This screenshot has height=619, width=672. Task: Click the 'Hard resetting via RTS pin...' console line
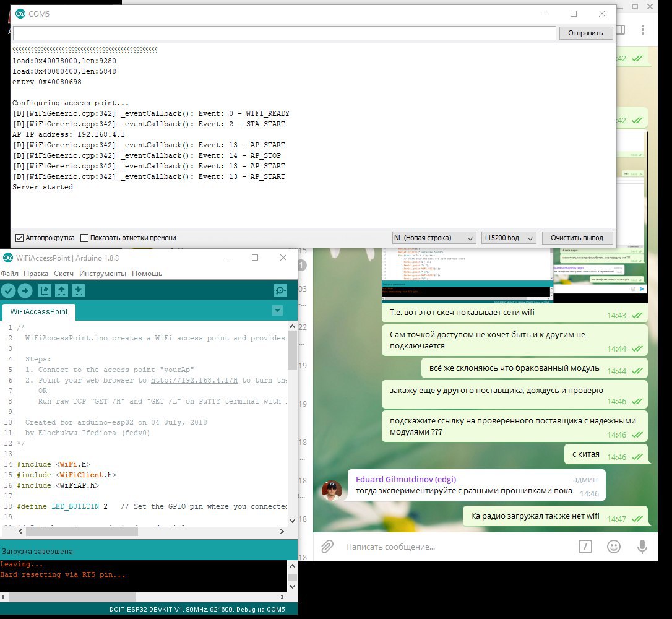pyautogui.click(x=62, y=574)
